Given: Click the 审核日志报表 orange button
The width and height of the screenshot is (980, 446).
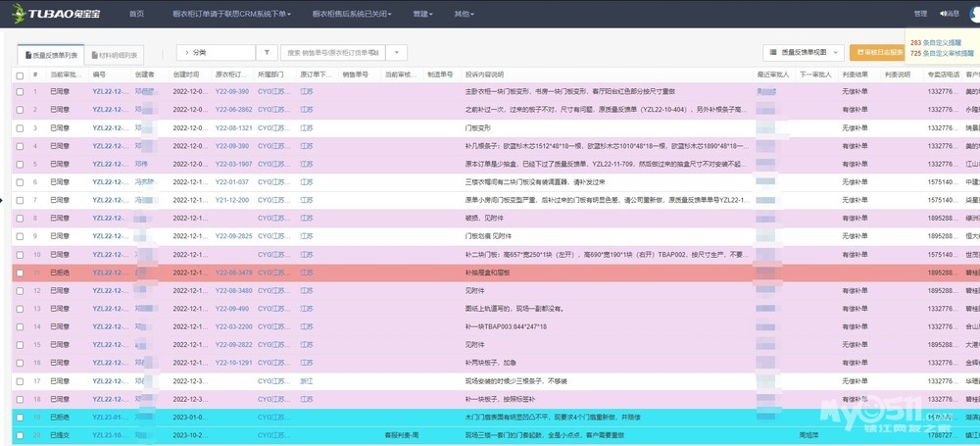Looking at the screenshot, I should (879, 53).
